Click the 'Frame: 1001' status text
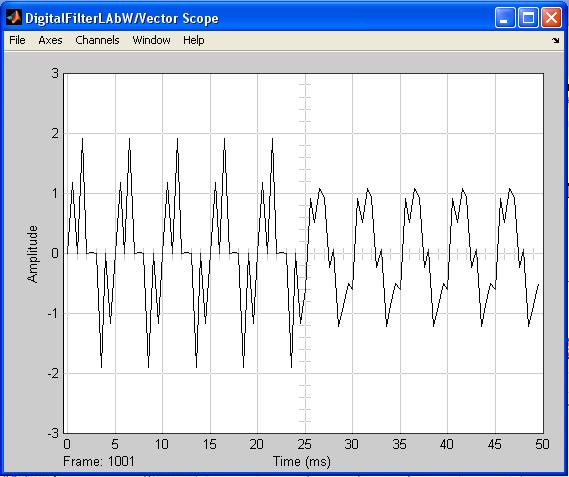Viewport: 569px width, 477px height. (99, 461)
